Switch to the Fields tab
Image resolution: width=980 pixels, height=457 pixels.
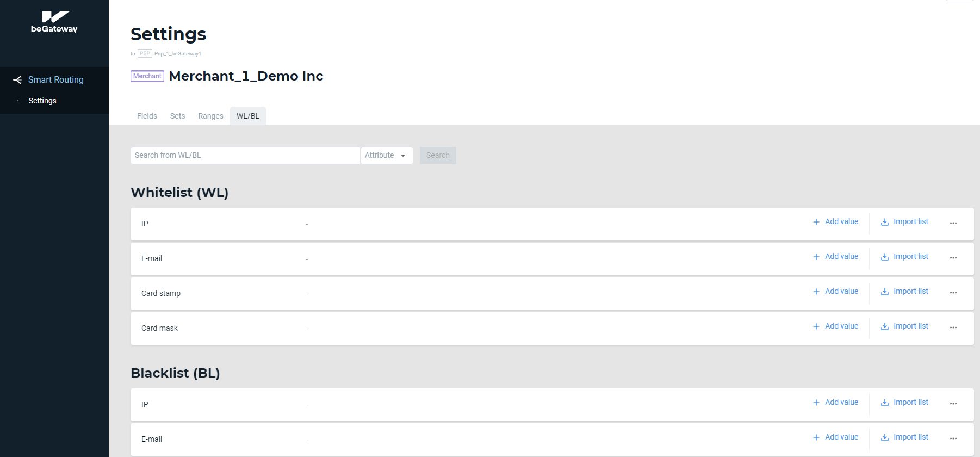click(x=147, y=116)
